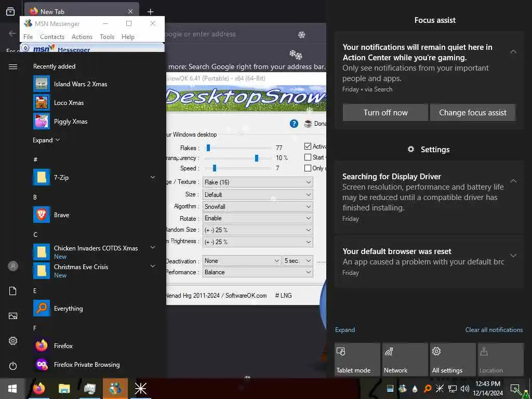Screen dimensions: 532x399
Task: Click the Windows Start button
Action: 12,389
